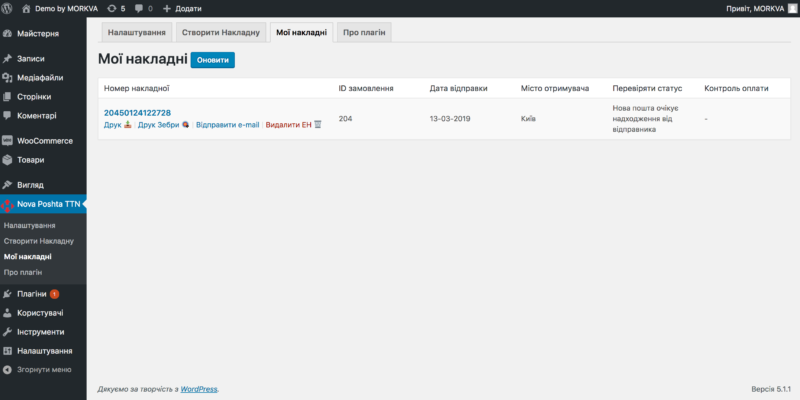This screenshot has width=800, height=400.
Task: Click the zebra print icon after Друк Зебри
Action: (186, 124)
